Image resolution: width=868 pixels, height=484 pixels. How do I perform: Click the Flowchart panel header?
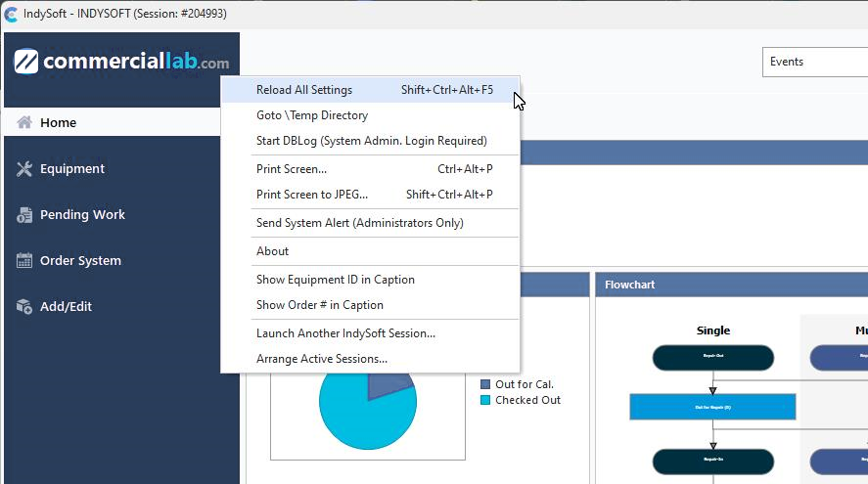(732, 285)
